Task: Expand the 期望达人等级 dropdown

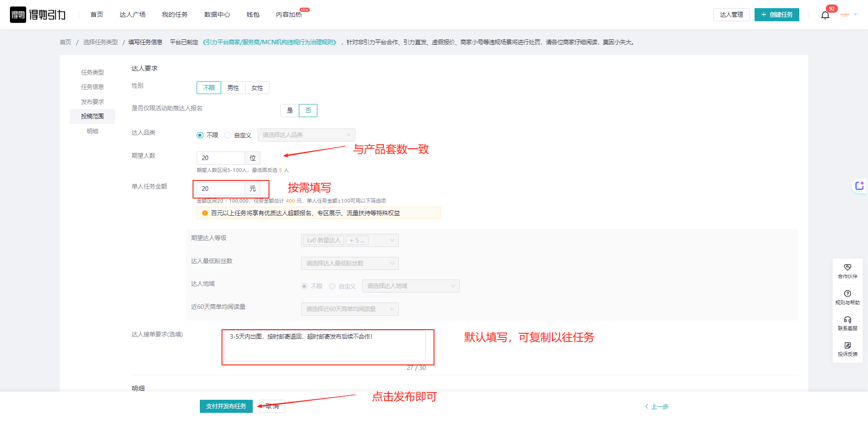Action: point(349,241)
